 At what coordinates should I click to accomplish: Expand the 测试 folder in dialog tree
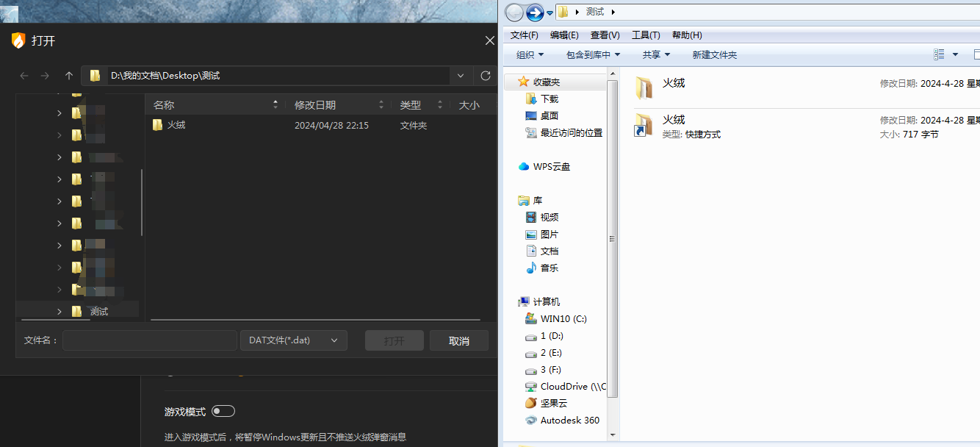click(x=59, y=312)
